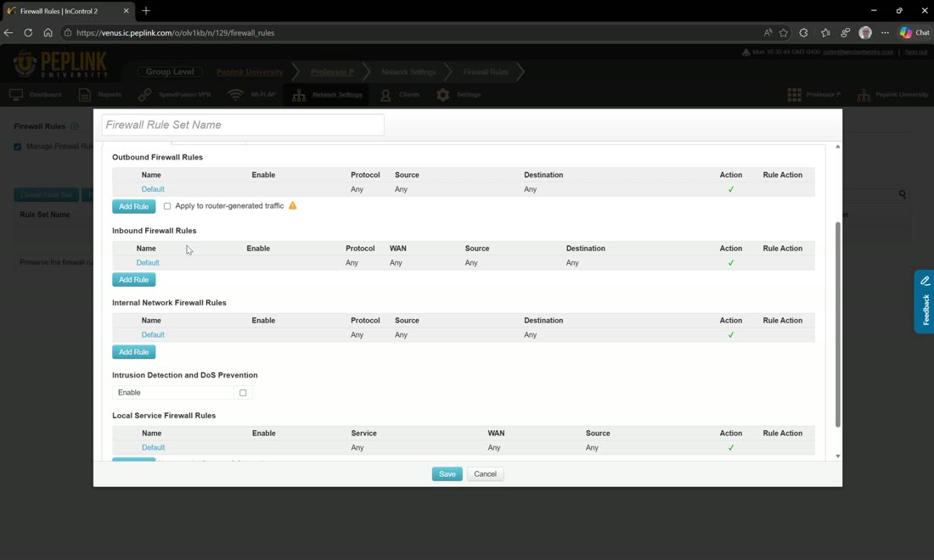Click the Firewall Rules info icon
This screenshot has height=560, width=934.
click(75, 126)
